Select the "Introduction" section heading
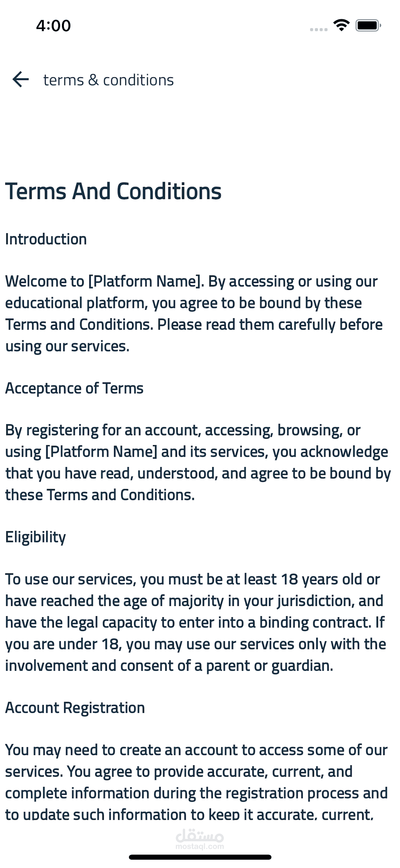400x868 pixels. click(46, 239)
